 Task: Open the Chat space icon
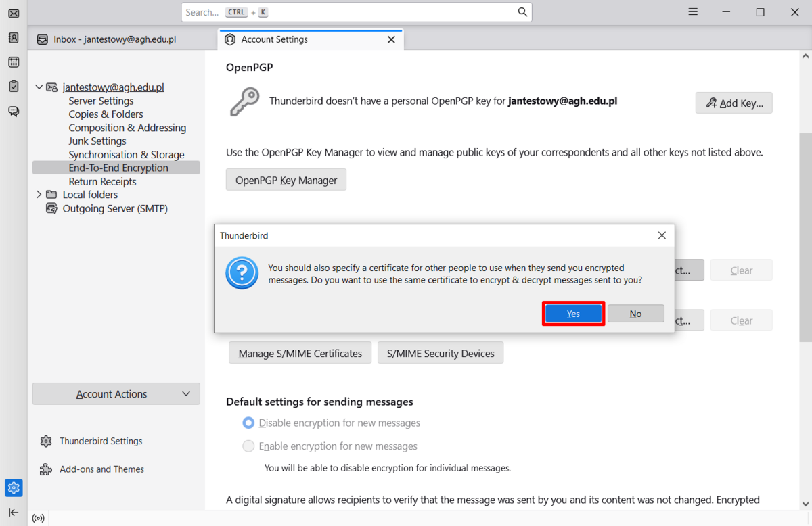click(x=14, y=111)
